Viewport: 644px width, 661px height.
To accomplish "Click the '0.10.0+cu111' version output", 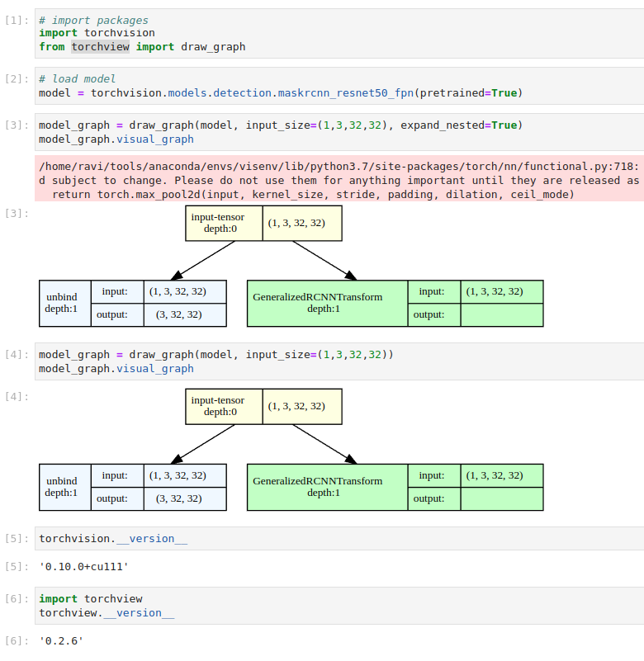I will [83, 567].
